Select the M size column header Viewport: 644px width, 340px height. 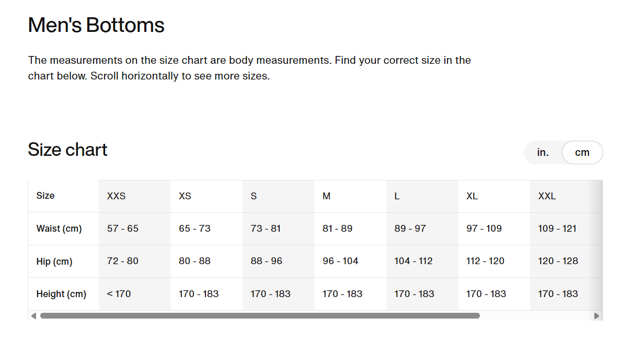pyautogui.click(x=326, y=196)
